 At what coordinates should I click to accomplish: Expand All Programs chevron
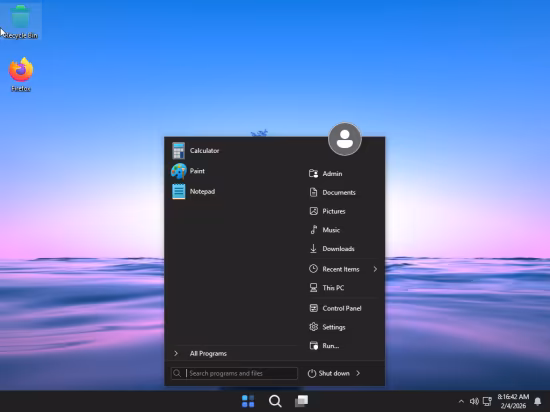[x=176, y=353]
